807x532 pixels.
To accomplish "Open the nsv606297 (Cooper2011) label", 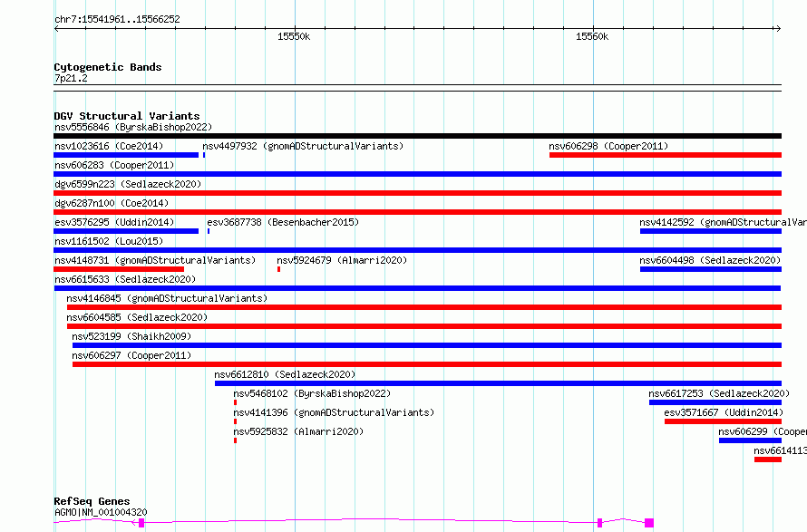I will click(x=131, y=355).
